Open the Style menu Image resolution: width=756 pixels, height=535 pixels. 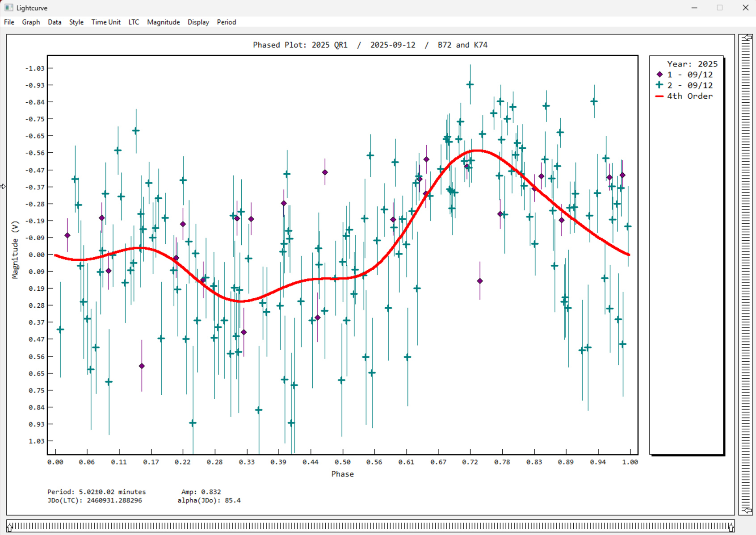point(76,22)
